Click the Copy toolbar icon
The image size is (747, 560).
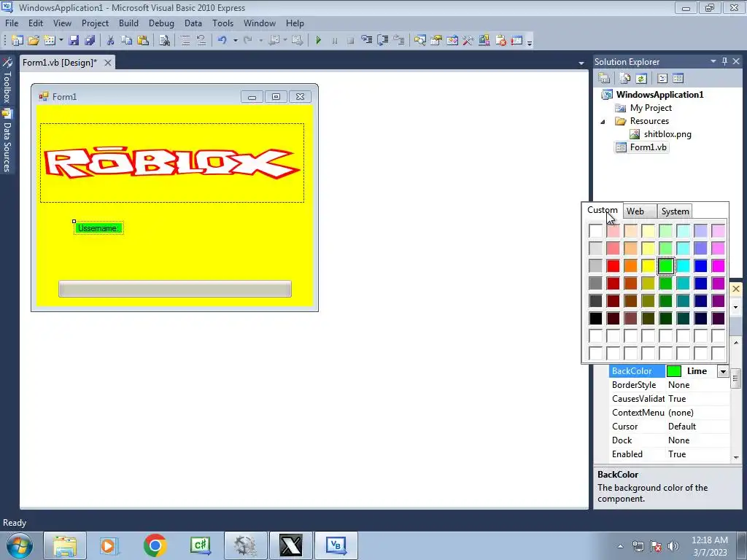coord(126,41)
